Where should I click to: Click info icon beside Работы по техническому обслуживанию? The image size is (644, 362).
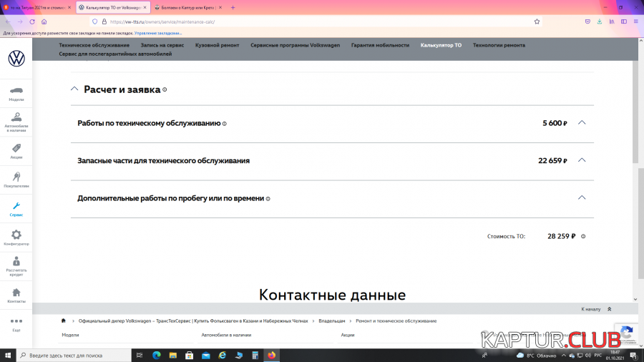pos(224,124)
